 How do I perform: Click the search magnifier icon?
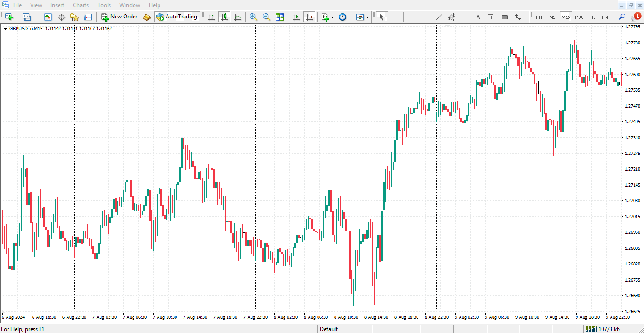[622, 17]
